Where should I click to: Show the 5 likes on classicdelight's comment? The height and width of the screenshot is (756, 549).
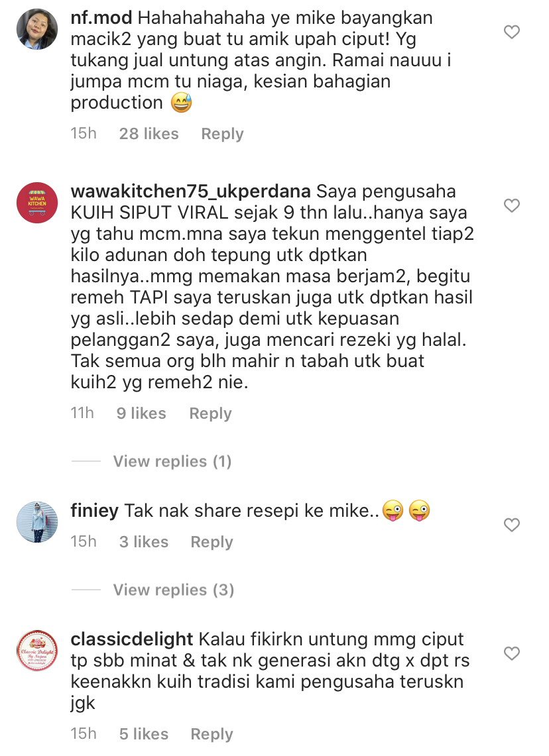(144, 734)
